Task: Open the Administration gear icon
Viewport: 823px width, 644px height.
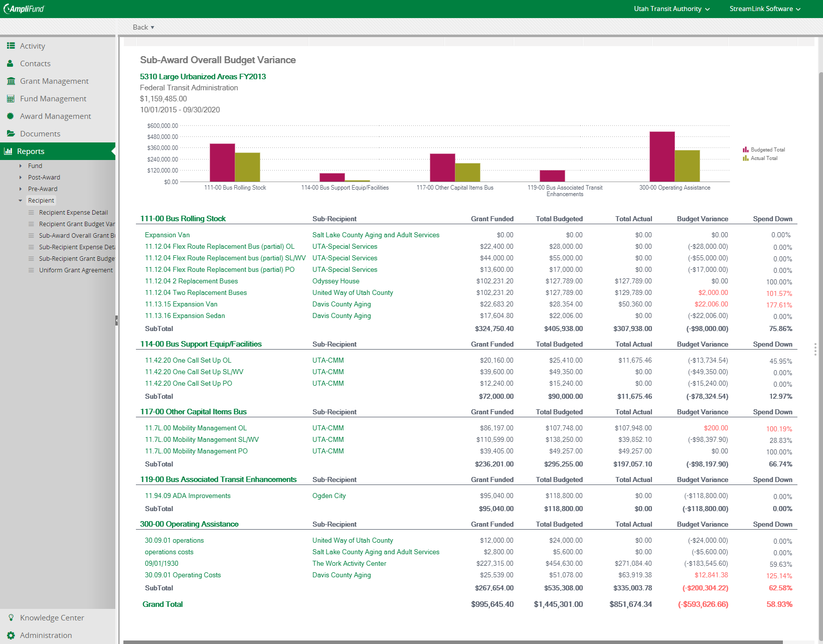Action: [11, 635]
